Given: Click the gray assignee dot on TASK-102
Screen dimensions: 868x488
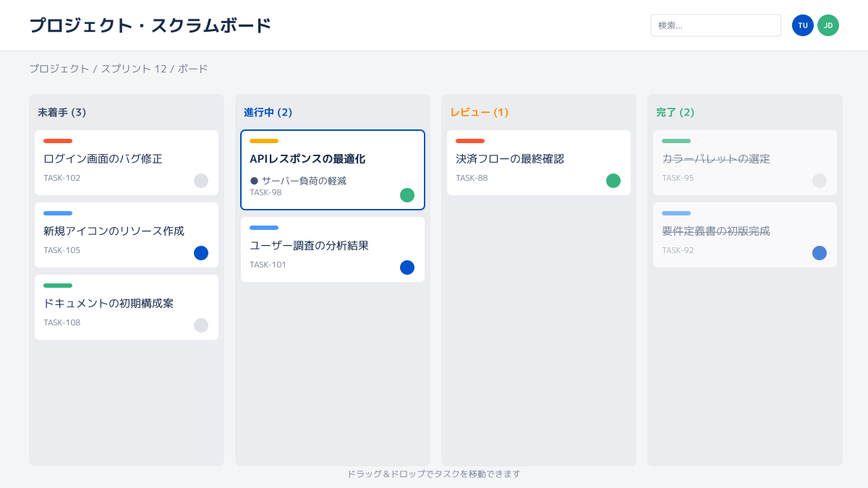Looking at the screenshot, I should (201, 181).
